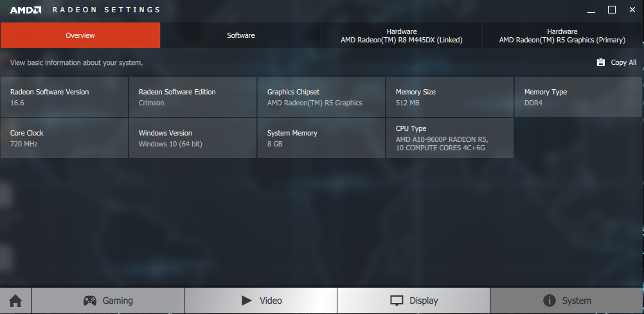
Task: Click the Graphics Chipset info tile
Action: [321, 97]
